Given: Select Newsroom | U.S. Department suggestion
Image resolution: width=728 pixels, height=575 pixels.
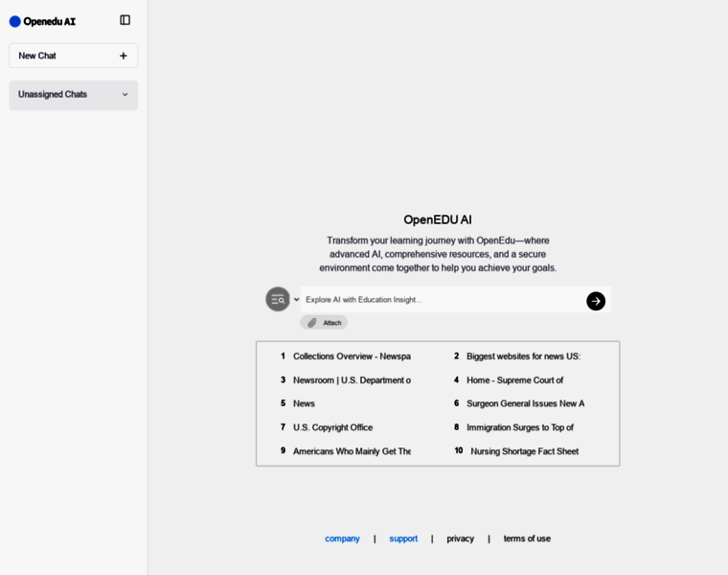Looking at the screenshot, I should coord(352,379).
